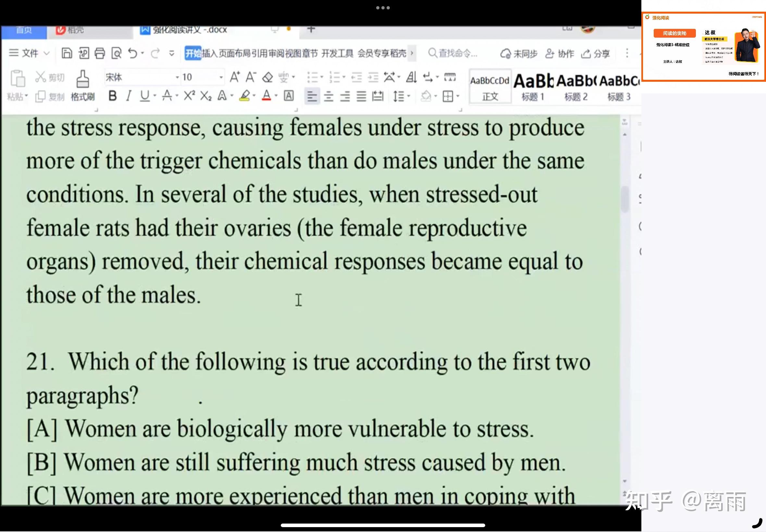Viewport: 766px width, 532px height.
Task: Open the line spacing dropdown
Action: [409, 96]
